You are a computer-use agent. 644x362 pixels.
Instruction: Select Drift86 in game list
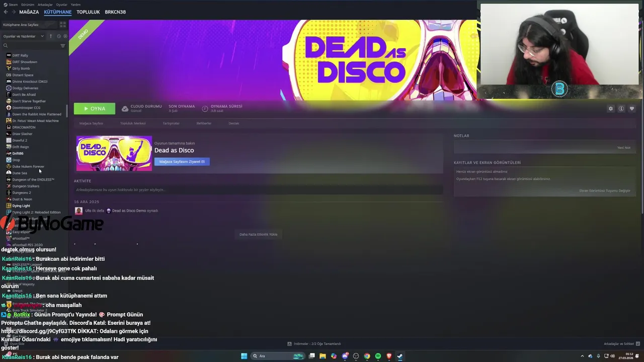18,153
